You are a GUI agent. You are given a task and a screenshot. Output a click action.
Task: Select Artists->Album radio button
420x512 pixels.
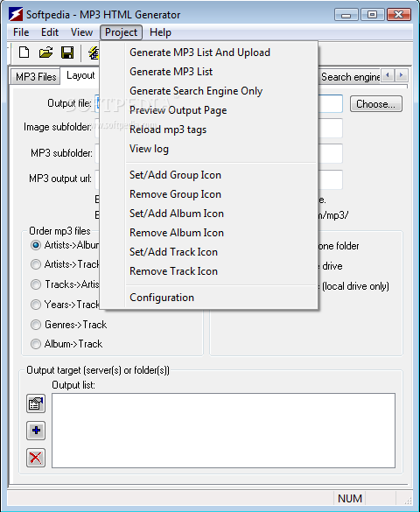(36, 245)
